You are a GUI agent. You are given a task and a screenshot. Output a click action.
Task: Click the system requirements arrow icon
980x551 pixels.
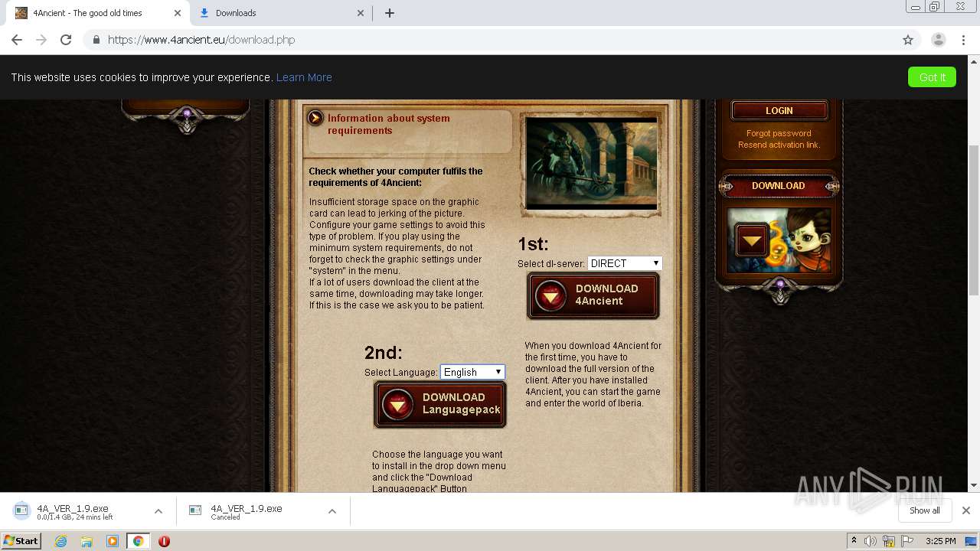pos(315,118)
